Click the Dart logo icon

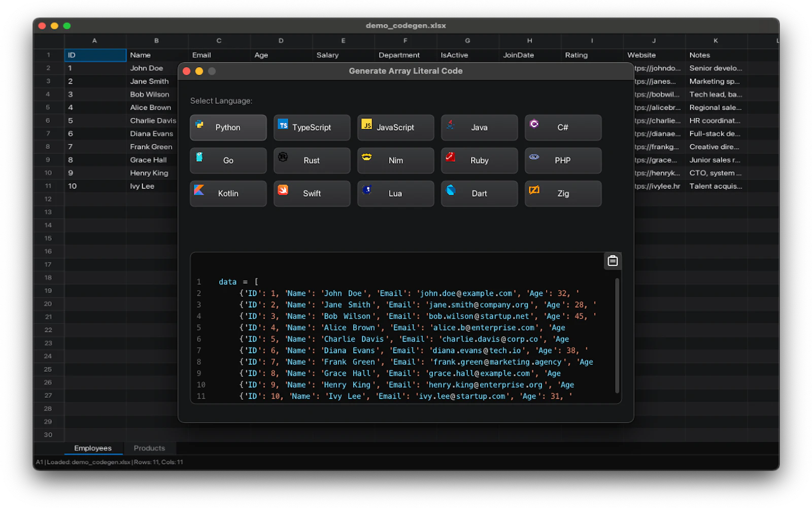(451, 190)
